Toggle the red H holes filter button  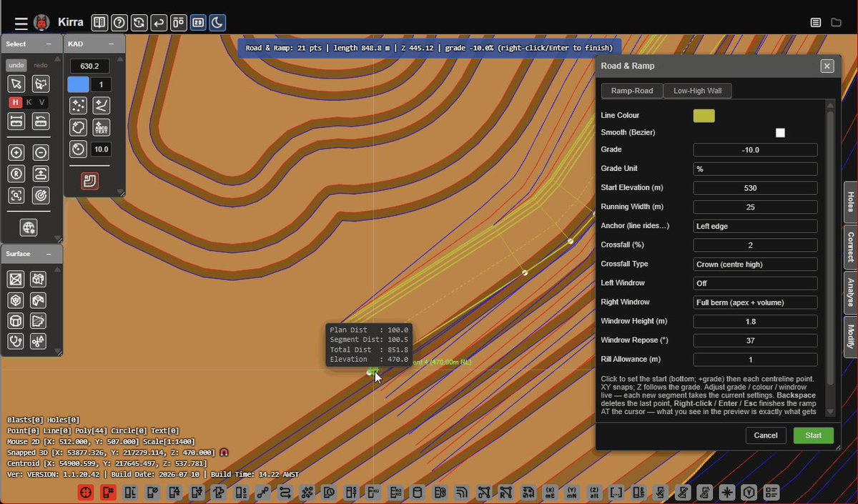(15, 102)
